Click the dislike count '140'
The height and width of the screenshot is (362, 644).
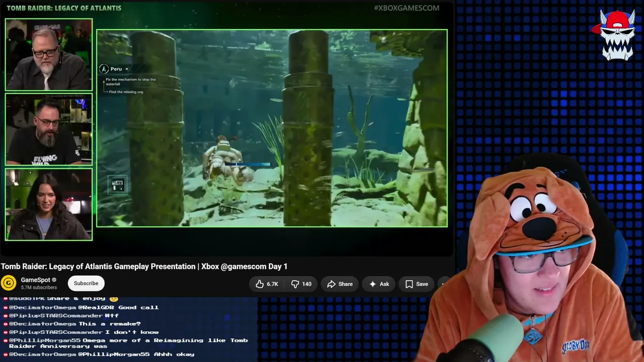point(306,284)
